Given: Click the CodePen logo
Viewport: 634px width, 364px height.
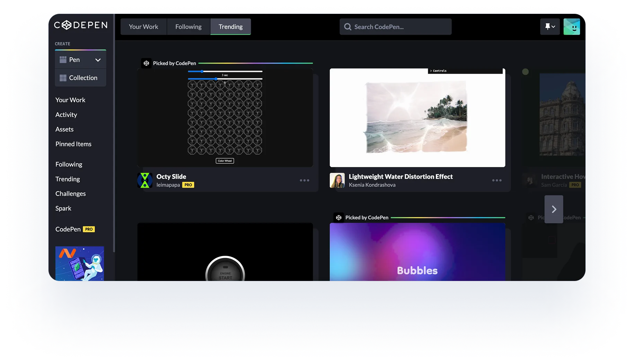Looking at the screenshot, I should (x=81, y=25).
